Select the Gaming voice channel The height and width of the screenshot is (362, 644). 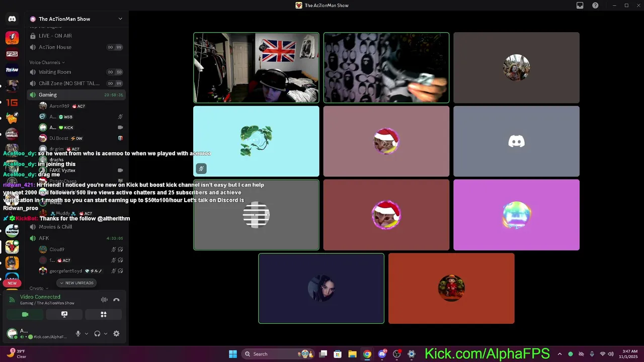[75, 95]
